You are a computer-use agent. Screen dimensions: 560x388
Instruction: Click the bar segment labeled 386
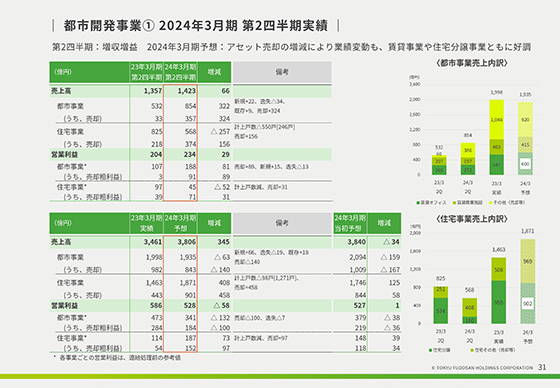[x=468, y=150]
